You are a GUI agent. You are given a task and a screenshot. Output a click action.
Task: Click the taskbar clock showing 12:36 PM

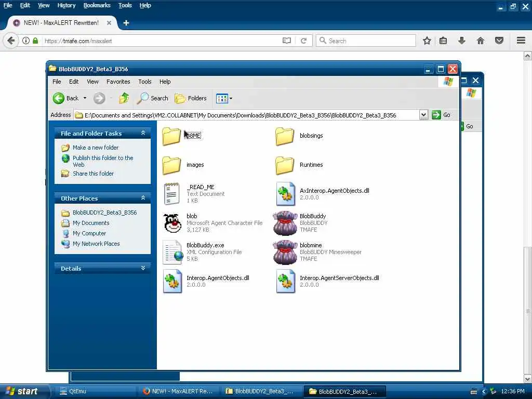tap(512, 391)
